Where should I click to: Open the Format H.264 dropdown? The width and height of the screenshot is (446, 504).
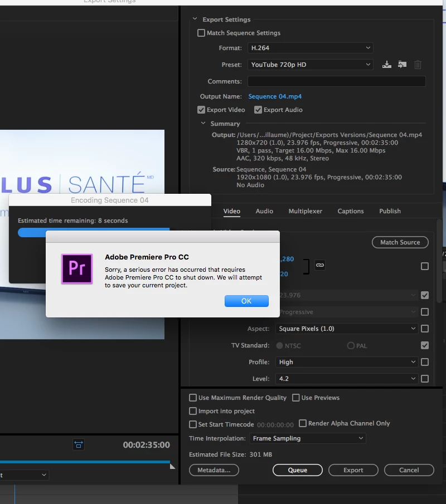pyautogui.click(x=310, y=48)
